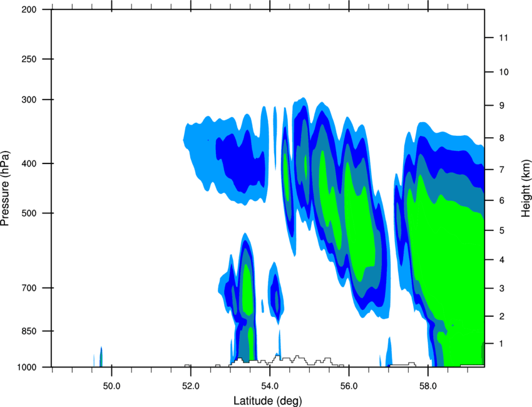
Task: Pick the height label 1 km
Action: [502, 344]
